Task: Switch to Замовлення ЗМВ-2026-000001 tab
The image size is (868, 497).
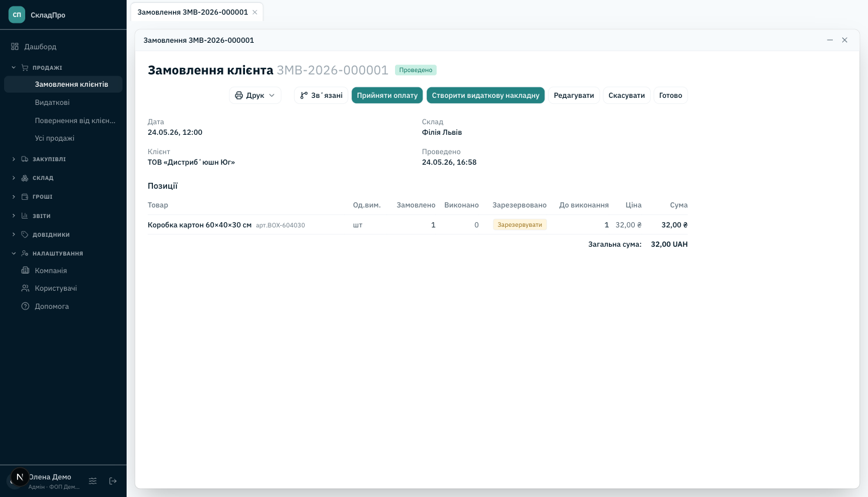Action: 193,12
